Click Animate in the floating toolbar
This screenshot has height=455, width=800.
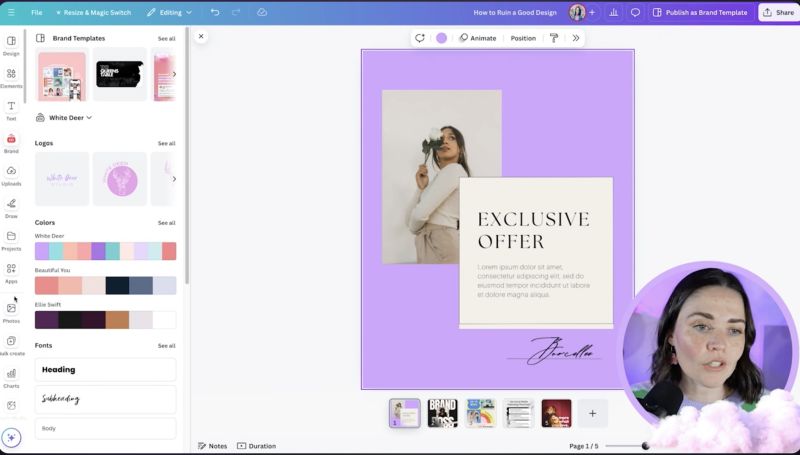coord(478,38)
